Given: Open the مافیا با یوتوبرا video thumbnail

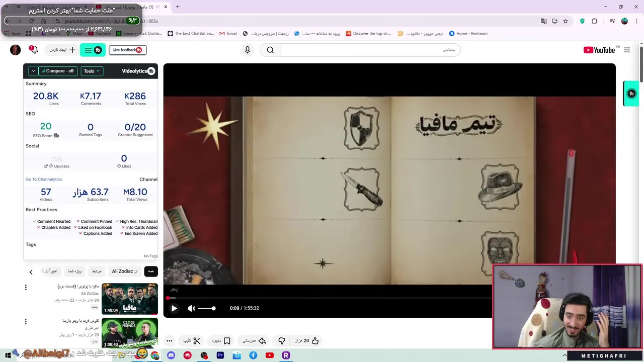Looking at the screenshot, I should click(x=130, y=299).
